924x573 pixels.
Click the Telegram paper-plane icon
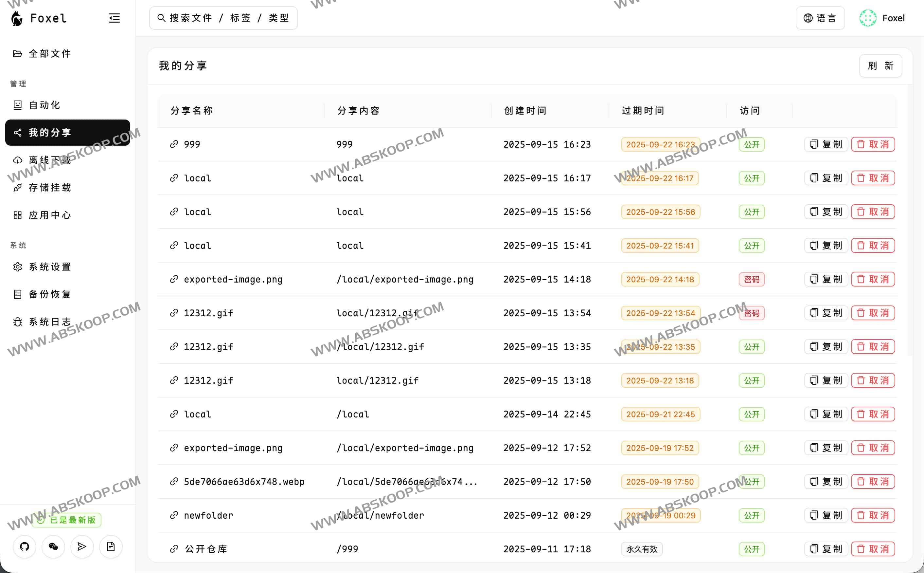[82, 546]
